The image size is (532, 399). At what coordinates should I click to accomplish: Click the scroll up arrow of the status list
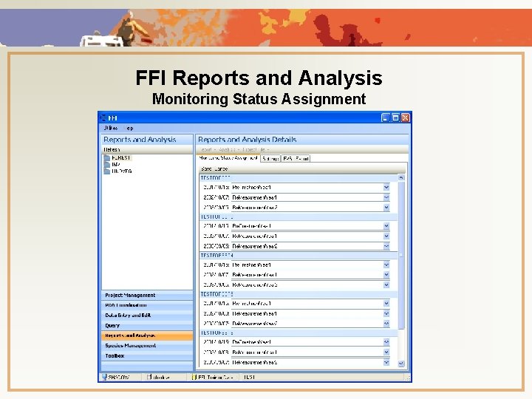(401, 177)
